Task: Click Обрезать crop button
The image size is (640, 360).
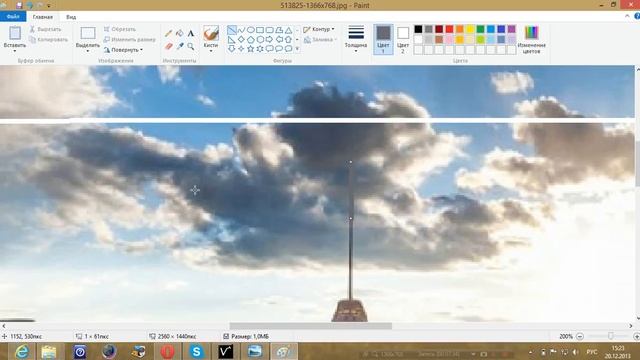Action: [120, 29]
